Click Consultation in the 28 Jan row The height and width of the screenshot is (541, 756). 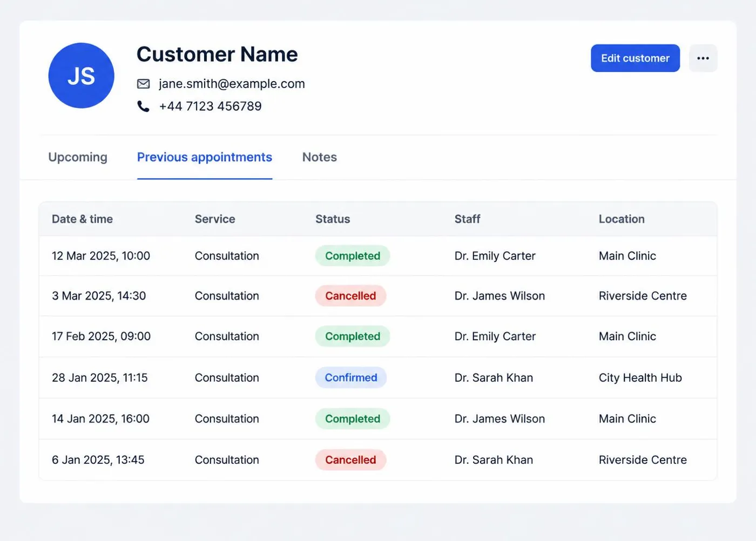227,378
